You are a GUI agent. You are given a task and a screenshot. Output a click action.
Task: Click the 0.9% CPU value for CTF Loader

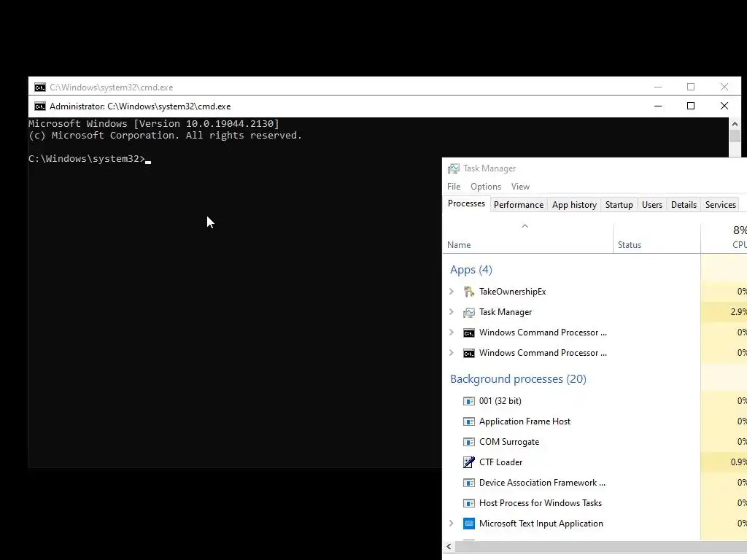pyautogui.click(x=738, y=462)
